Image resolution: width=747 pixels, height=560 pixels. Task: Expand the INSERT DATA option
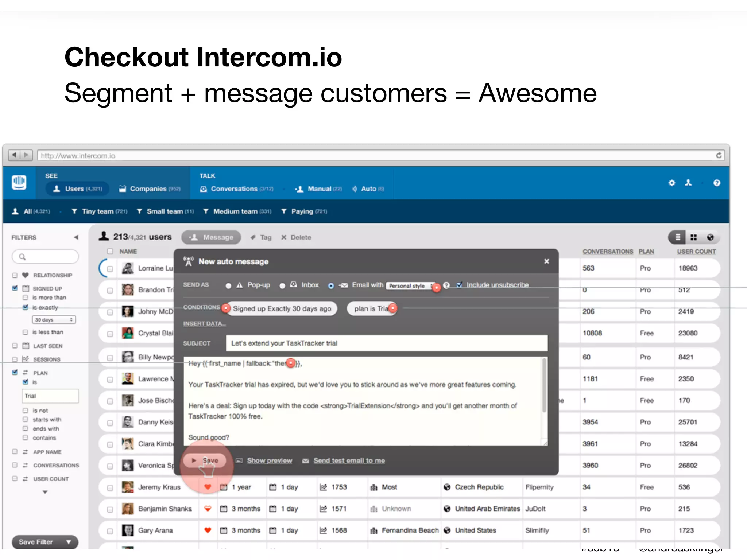(x=204, y=324)
